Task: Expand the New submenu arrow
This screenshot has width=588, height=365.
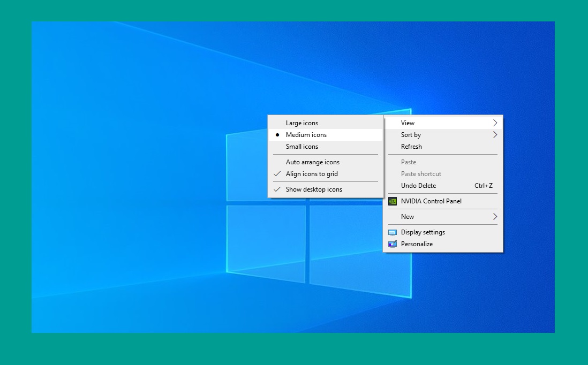Action: coord(495,217)
